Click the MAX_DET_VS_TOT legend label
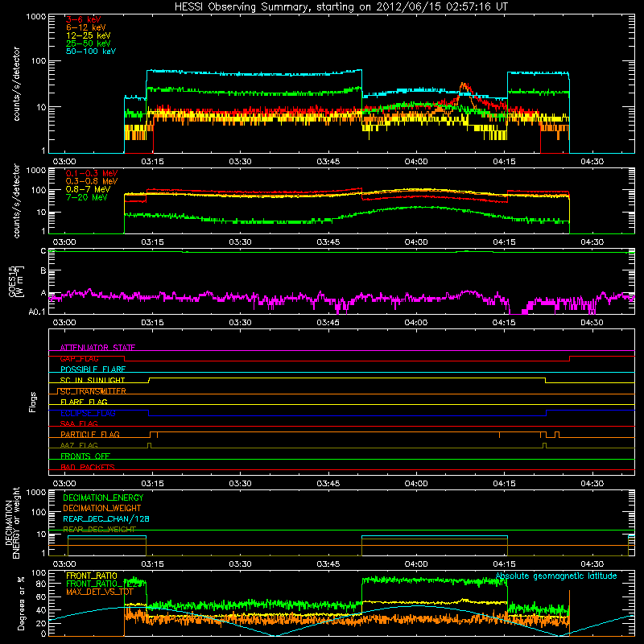The image size is (644, 644). click(x=100, y=592)
